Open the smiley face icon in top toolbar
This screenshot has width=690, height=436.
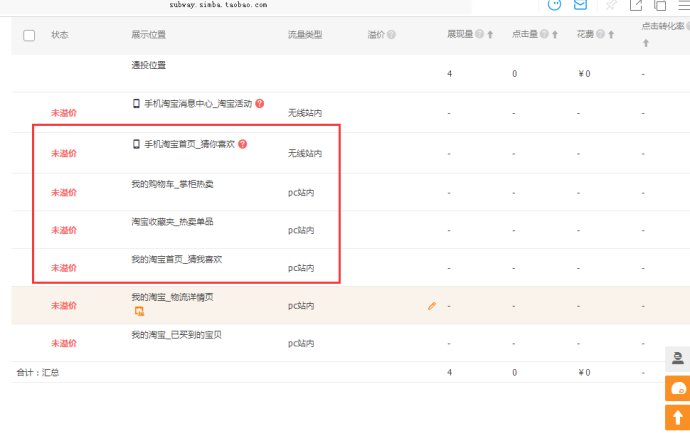[x=554, y=4]
